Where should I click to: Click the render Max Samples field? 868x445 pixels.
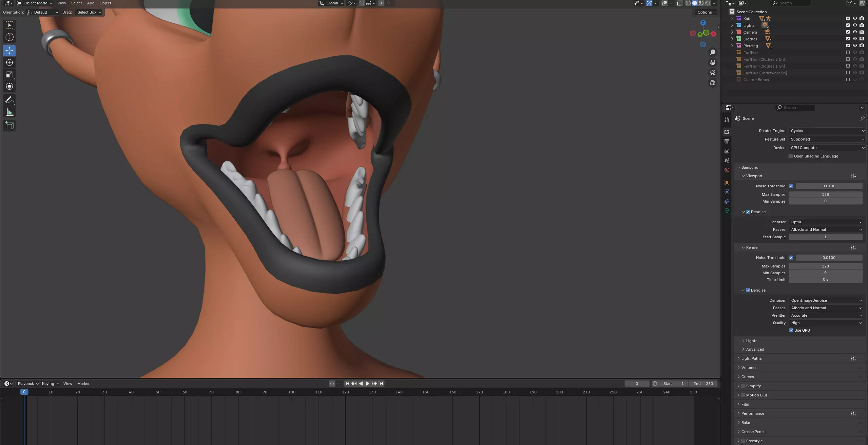coord(825,266)
